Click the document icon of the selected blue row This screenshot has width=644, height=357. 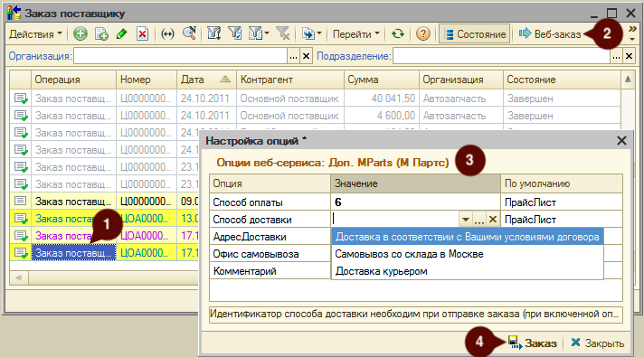pyautogui.click(x=21, y=253)
